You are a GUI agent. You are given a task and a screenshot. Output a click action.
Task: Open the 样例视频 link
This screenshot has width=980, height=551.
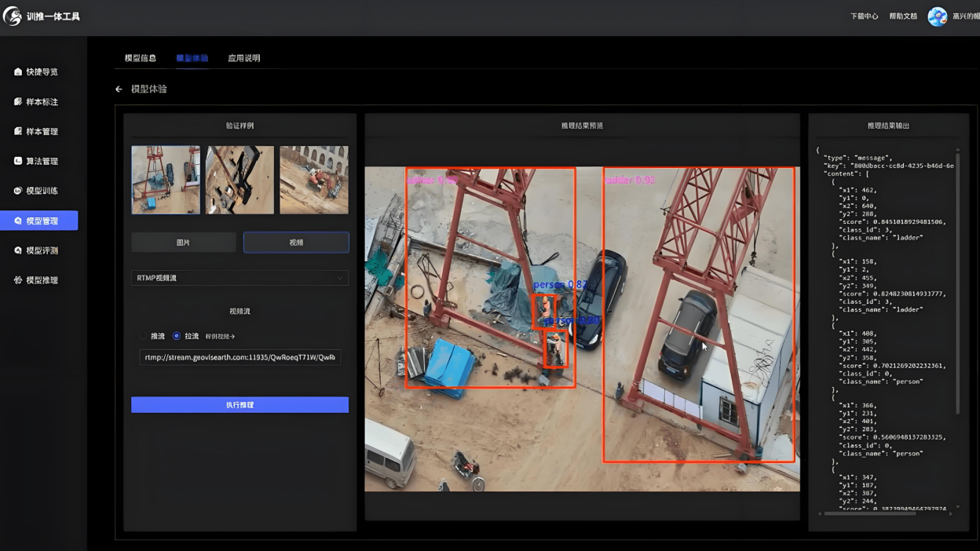pyautogui.click(x=220, y=337)
